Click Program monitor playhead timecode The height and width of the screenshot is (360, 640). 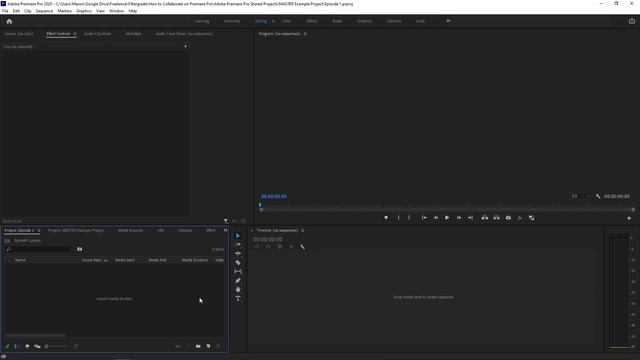tap(274, 196)
